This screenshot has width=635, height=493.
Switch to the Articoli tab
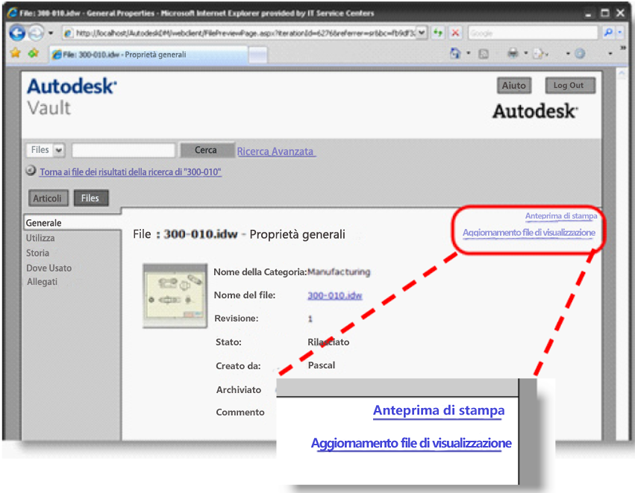click(48, 198)
